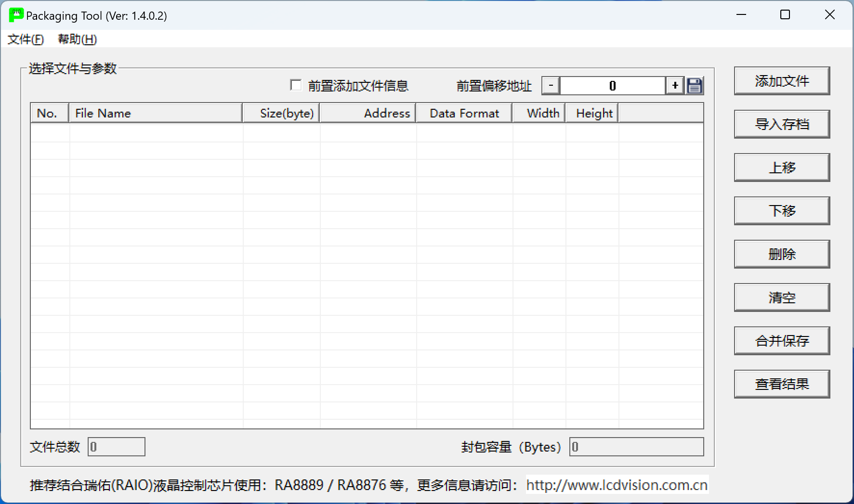Click the 前置偏移地址 value field
Screen dimensions: 854x504
point(612,86)
